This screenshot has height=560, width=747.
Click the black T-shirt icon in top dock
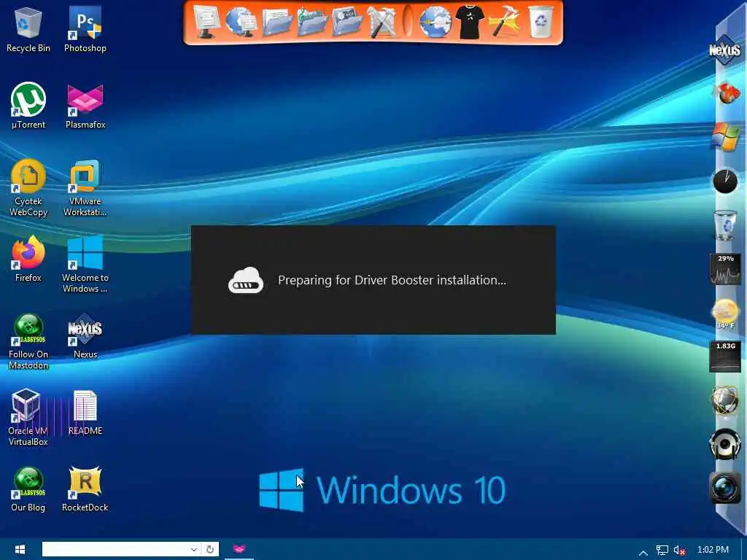(470, 22)
